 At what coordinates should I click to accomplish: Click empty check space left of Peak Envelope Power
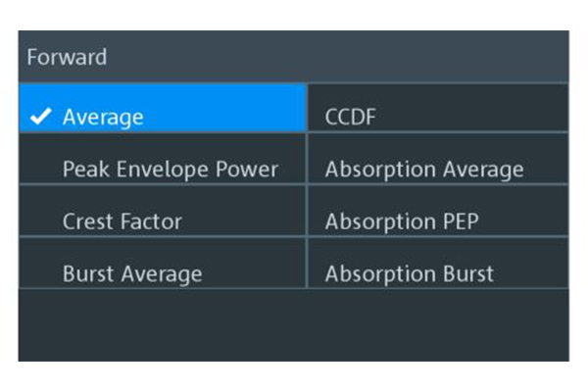[x=39, y=169]
